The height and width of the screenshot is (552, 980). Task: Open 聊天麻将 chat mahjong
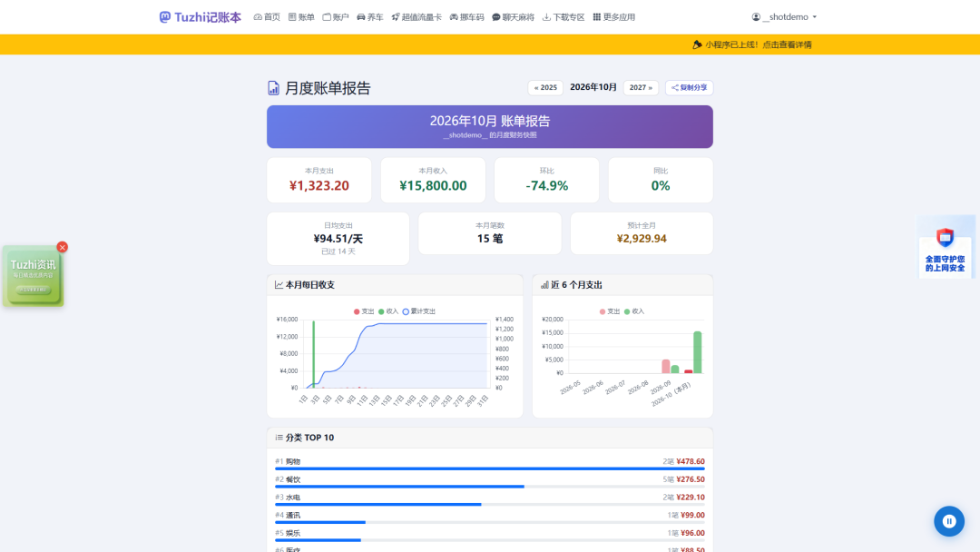[x=513, y=17]
